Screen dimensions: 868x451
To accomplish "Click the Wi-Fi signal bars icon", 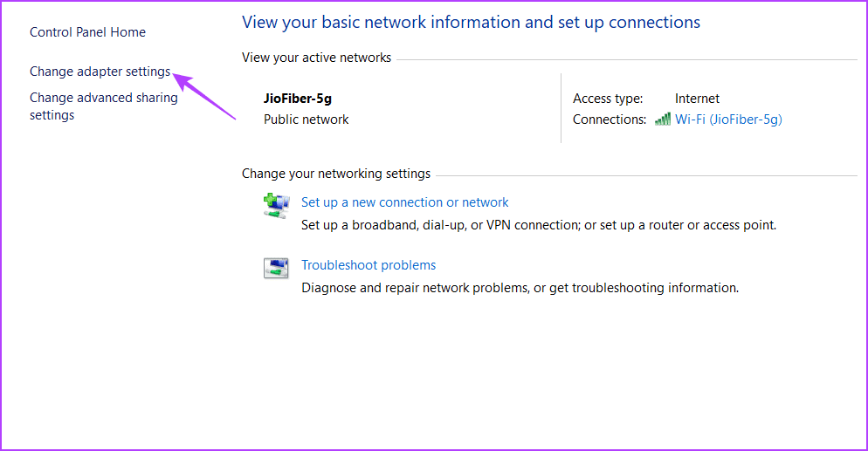I will [x=663, y=120].
